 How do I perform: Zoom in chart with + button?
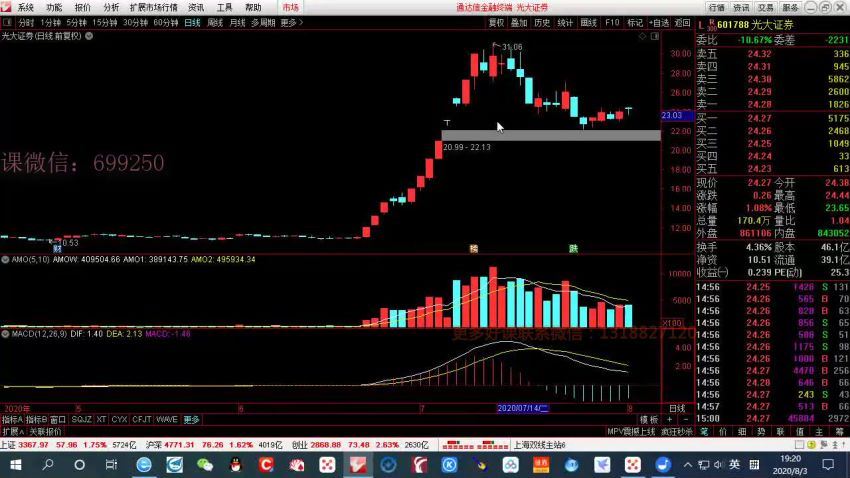tap(669, 419)
